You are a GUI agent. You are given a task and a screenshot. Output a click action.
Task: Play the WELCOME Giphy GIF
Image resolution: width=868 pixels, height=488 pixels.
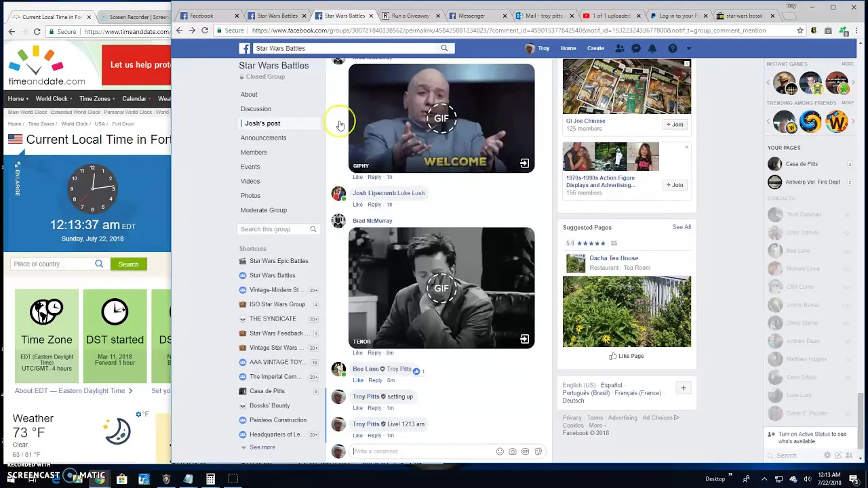[441, 118]
